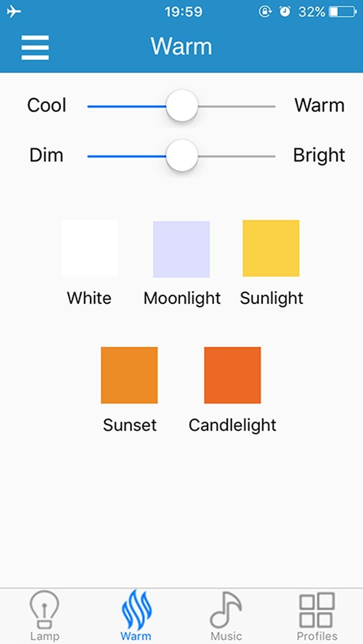
Task: Click the Dim-Bright slider handle
Action: click(182, 156)
